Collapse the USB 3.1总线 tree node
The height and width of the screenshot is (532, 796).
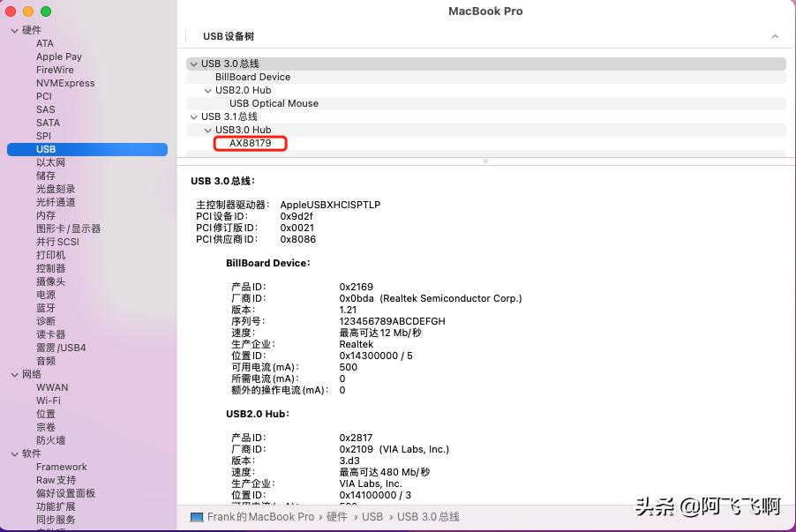pyautogui.click(x=193, y=116)
